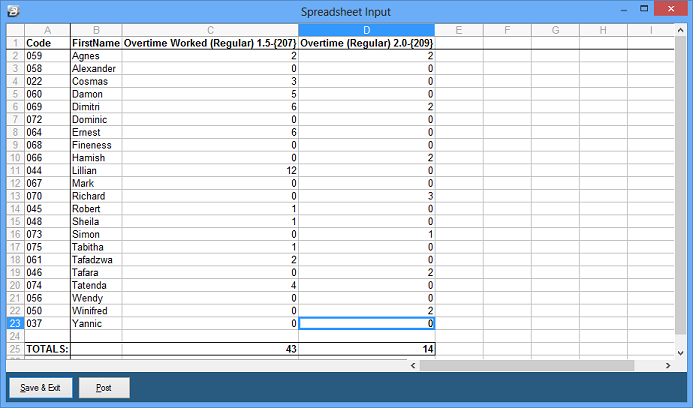Select row header 23
The height and width of the screenshot is (408, 693).
click(x=15, y=324)
